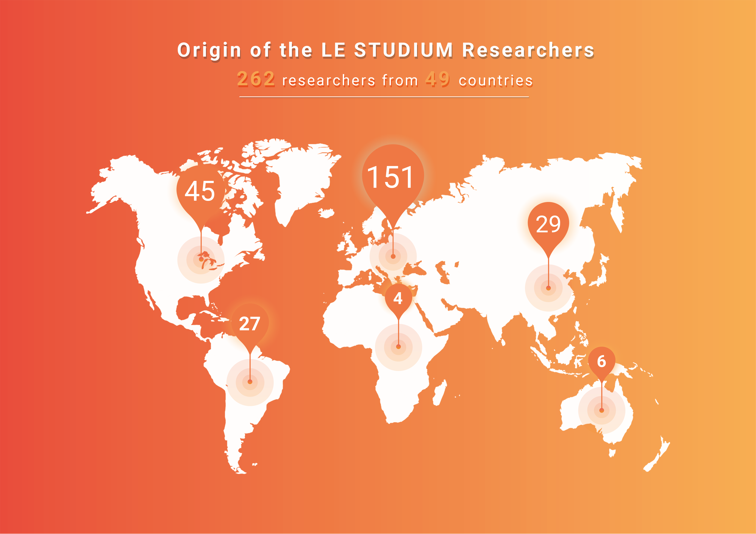Click the word 'countries' in the subtitle
This screenshot has height=534, width=756.
point(496,81)
